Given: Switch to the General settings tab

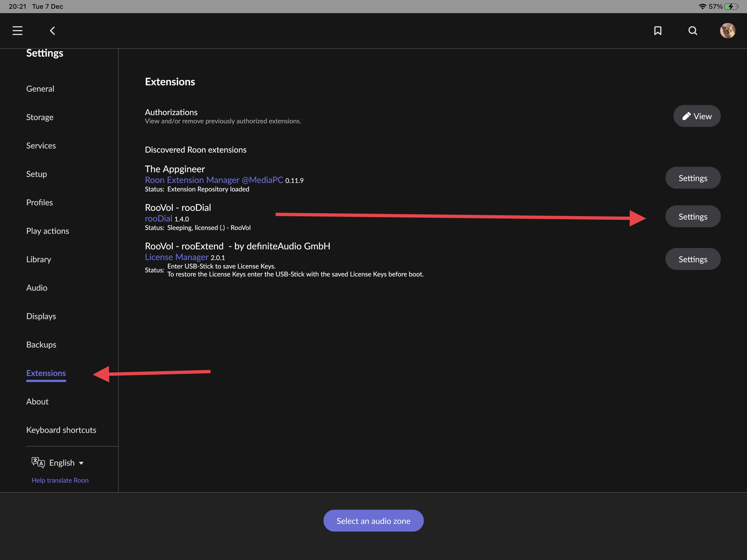Looking at the screenshot, I should pos(40,89).
